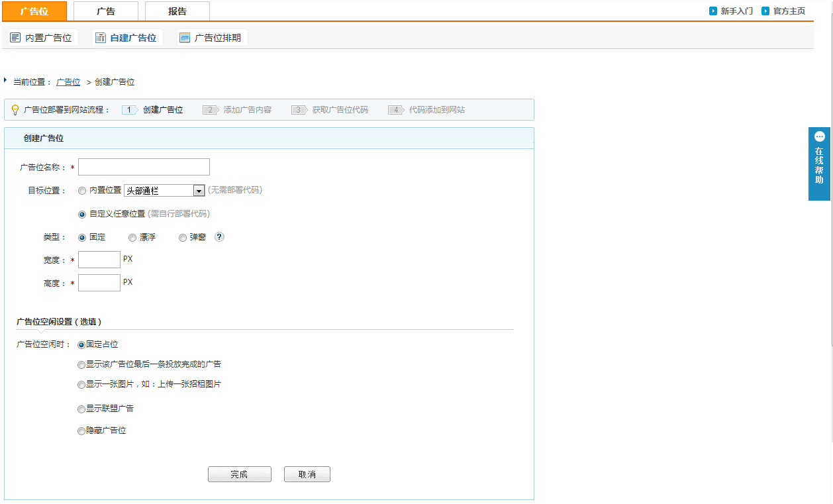Open the 自建广告位 sub-tab
The width and height of the screenshot is (833, 504).
[126, 38]
